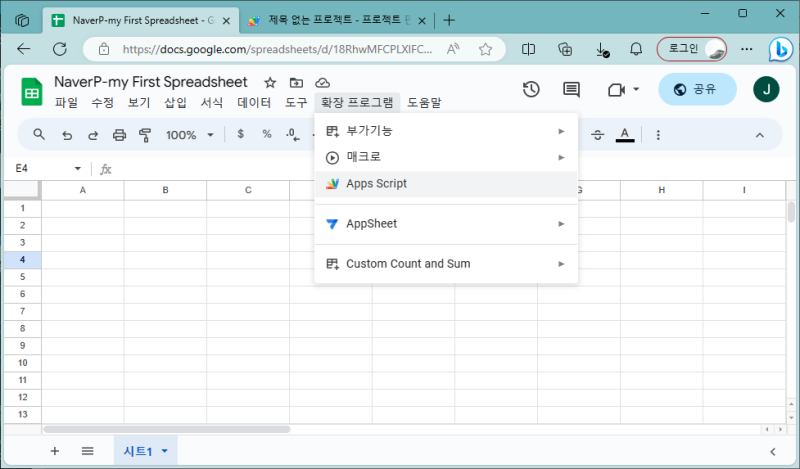Open Edge split screen icon
Screen dimensions: 800x469
tap(529, 49)
